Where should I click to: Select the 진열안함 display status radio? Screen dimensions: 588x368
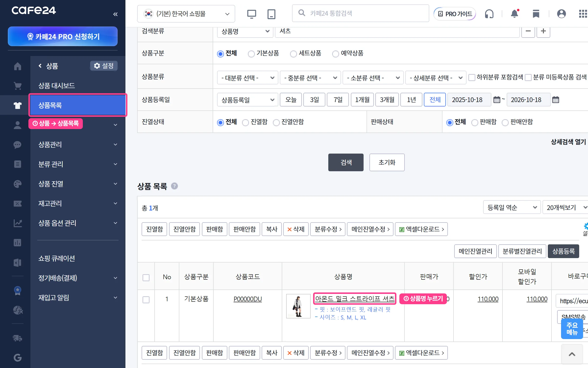[276, 122]
